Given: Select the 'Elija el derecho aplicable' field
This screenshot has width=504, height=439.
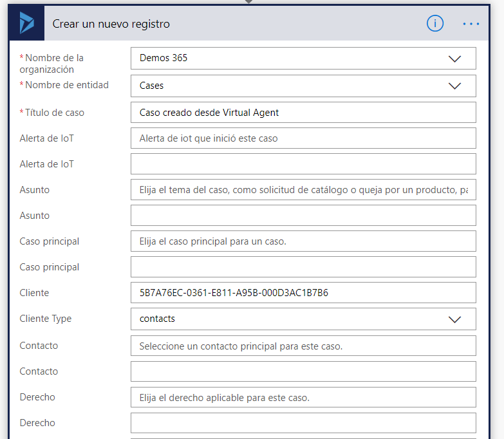Looking at the screenshot, I should pyautogui.click(x=303, y=397).
